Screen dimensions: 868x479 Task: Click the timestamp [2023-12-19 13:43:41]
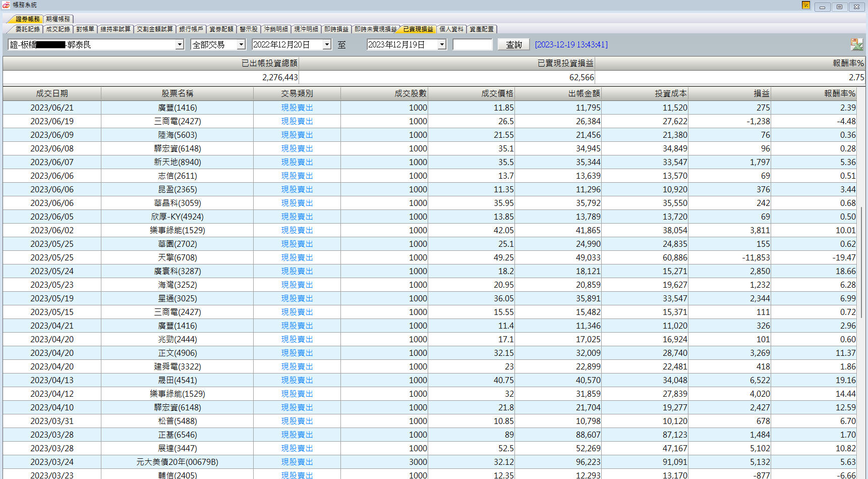click(571, 44)
